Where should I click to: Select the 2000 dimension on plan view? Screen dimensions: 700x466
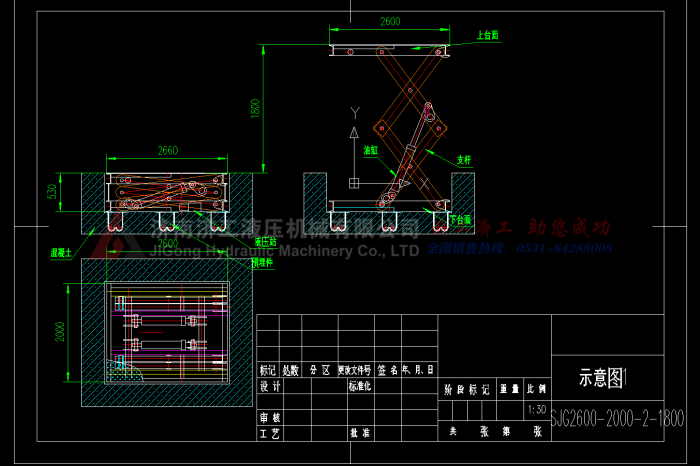pyautogui.click(x=61, y=331)
